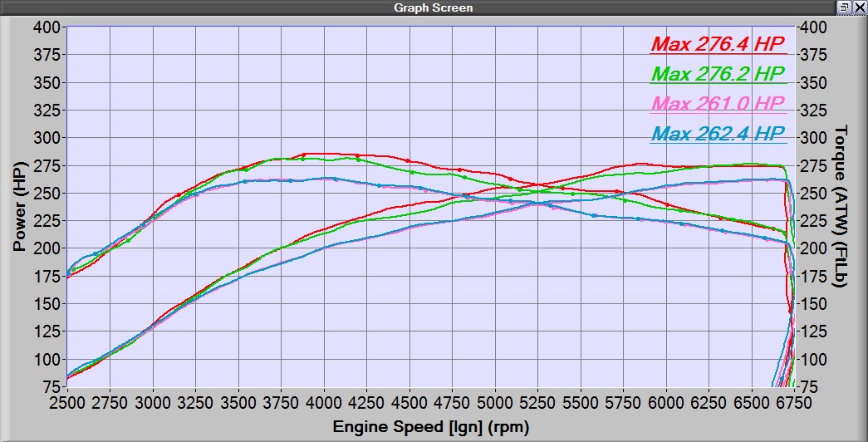868x442 pixels.
Task: Click the 250 value on the Torque axis
Action: (812, 194)
